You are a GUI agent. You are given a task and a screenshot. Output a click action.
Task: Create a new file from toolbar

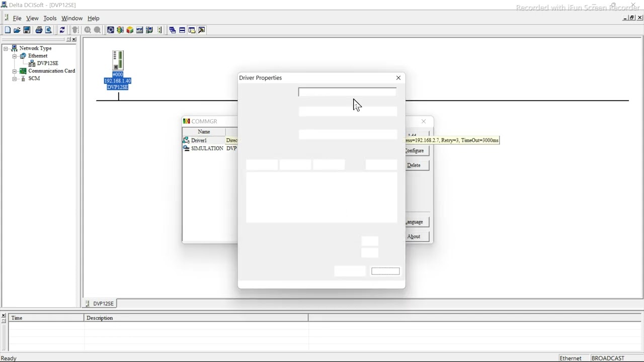[x=8, y=30]
